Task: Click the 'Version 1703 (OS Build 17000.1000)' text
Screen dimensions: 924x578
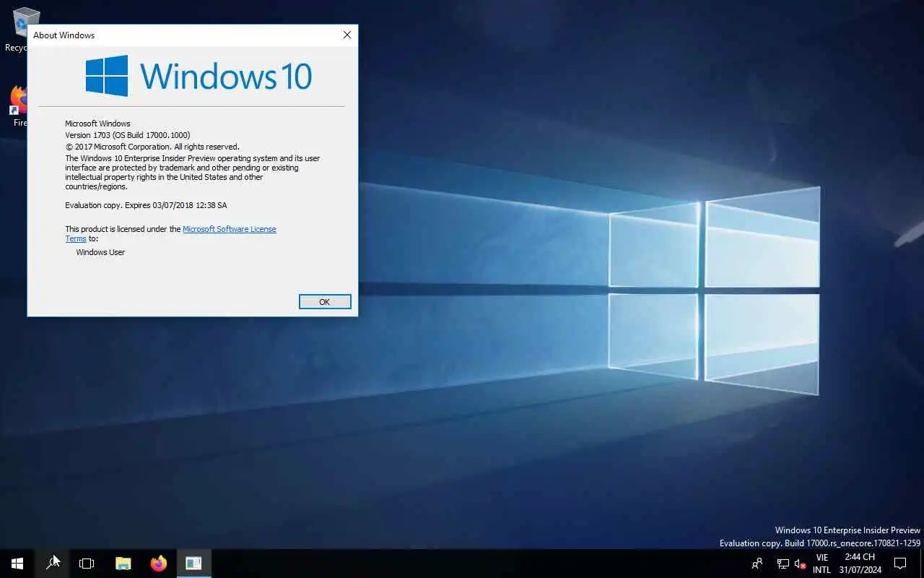Action: coord(128,135)
